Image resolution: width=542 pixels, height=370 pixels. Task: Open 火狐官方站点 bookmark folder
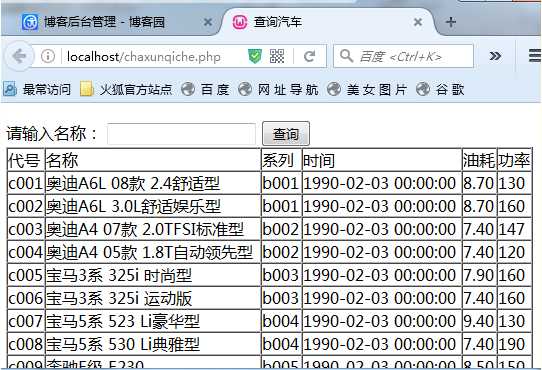126,90
